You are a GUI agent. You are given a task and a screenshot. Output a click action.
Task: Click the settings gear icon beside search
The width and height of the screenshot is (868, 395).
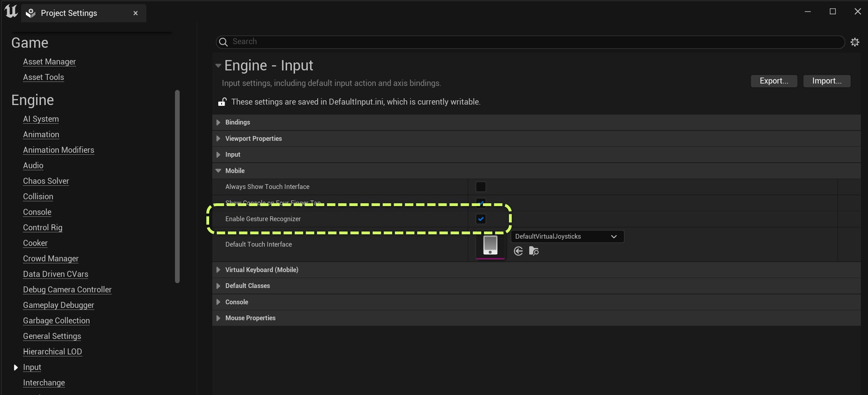click(855, 42)
